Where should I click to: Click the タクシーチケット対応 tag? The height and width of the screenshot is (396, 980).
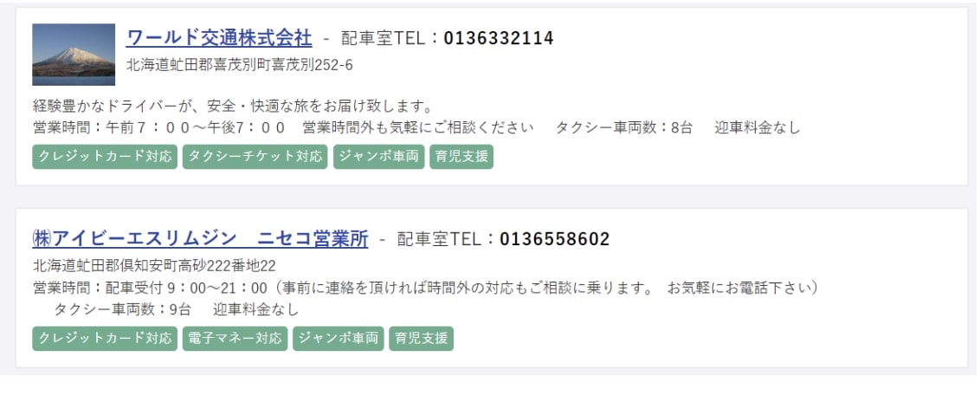click(x=255, y=157)
